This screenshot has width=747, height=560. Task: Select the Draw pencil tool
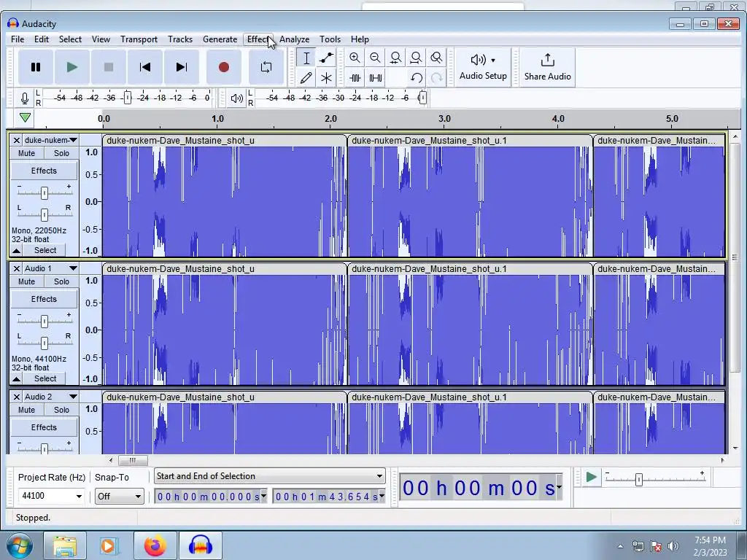coord(306,77)
